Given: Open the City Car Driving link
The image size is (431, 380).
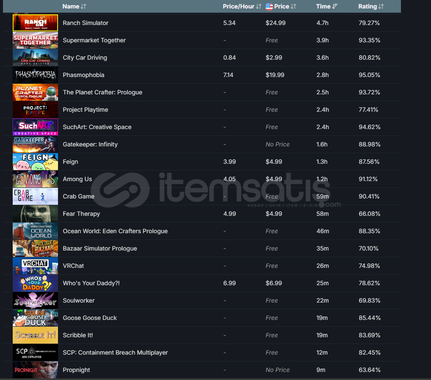Looking at the screenshot, I should (85, 58).
